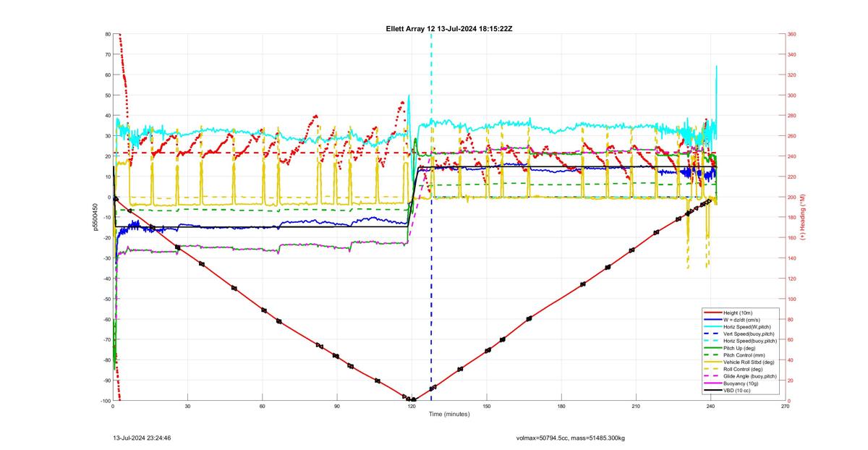Click x-axis tick label '120'
This screenshot has height=450, width=868.
pyautogui.click(x=412, y=407)
